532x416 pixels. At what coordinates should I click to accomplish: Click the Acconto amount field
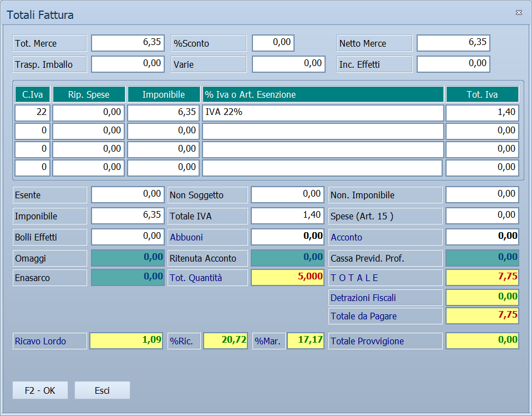point(482,237)
